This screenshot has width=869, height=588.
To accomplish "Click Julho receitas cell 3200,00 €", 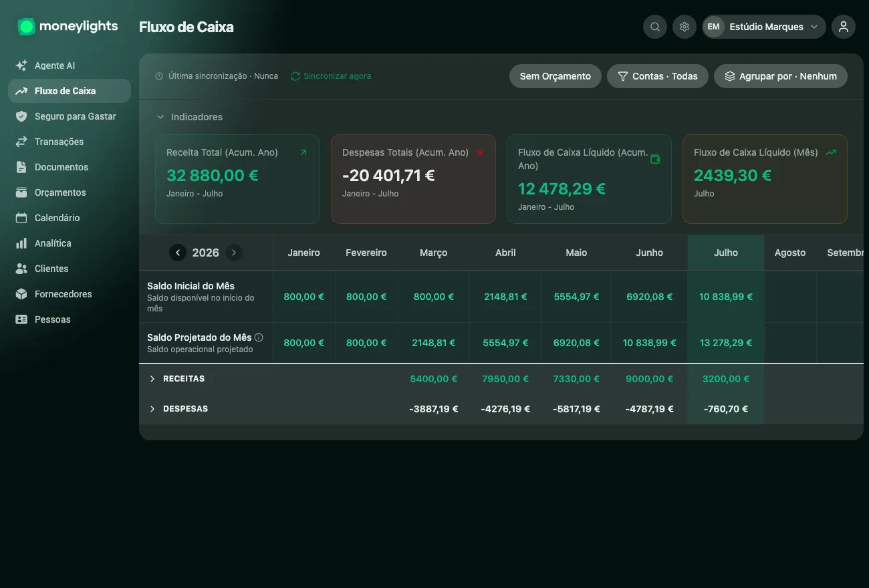I will [x=726, y=379].
